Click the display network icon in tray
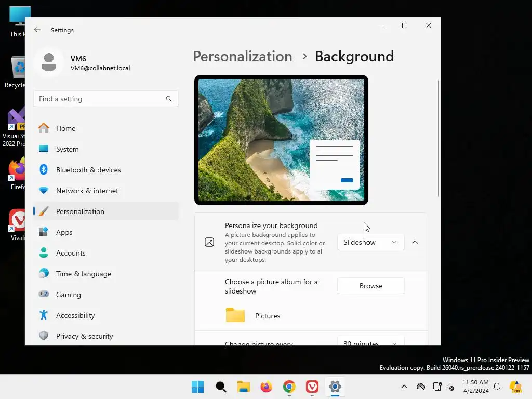Image resolution: width=532 pixels, height=399 pixels. pyautogui.click(x=437, y=387)
